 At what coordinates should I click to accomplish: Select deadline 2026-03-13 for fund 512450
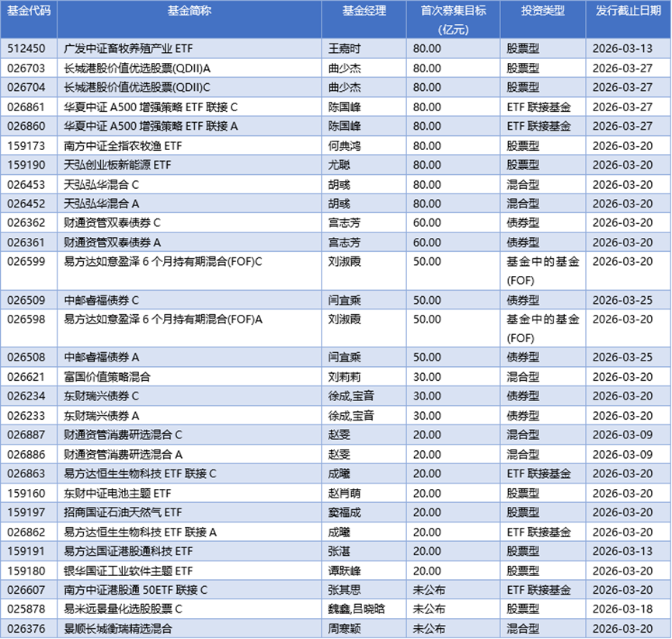[622, 48]
